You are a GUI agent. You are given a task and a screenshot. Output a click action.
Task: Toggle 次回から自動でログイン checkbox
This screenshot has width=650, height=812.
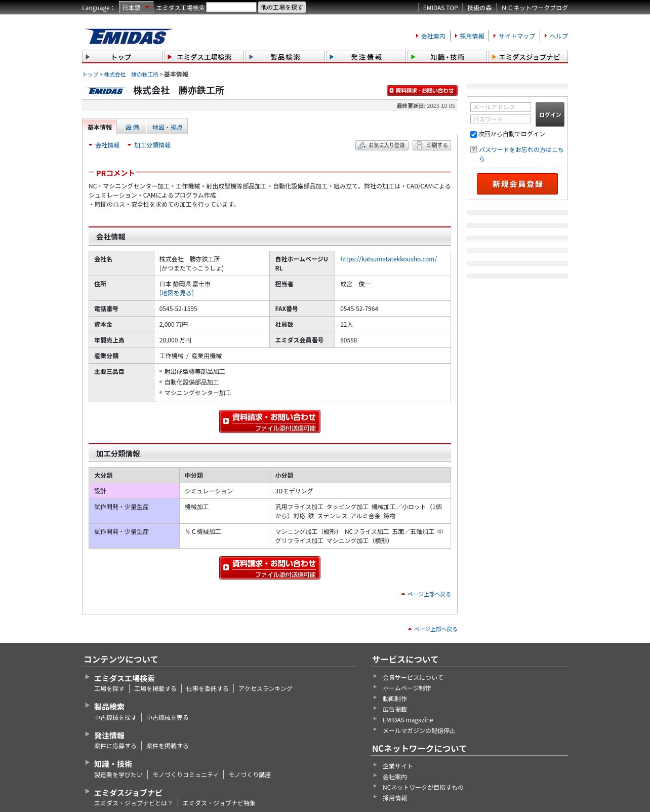pyautogui.click(x=474, y=134)
